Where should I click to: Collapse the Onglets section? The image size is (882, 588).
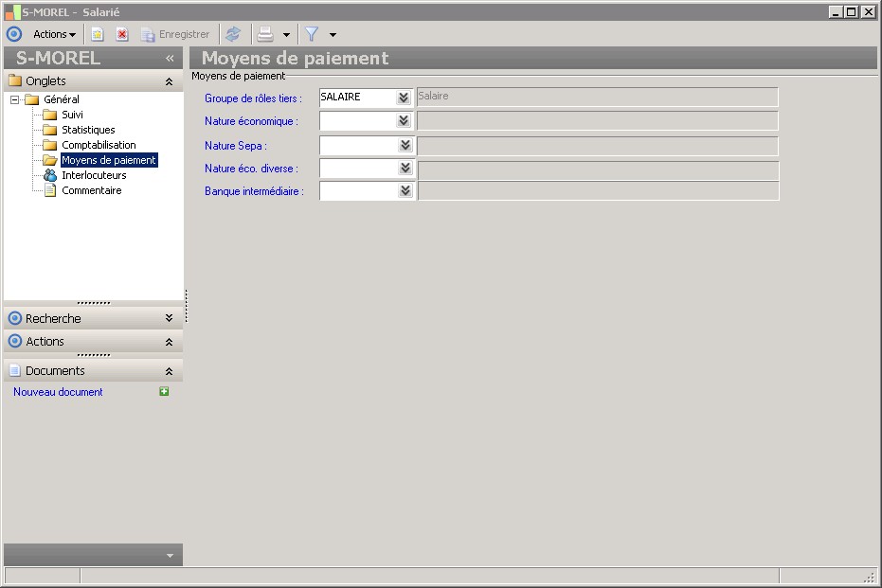[169, 81]
